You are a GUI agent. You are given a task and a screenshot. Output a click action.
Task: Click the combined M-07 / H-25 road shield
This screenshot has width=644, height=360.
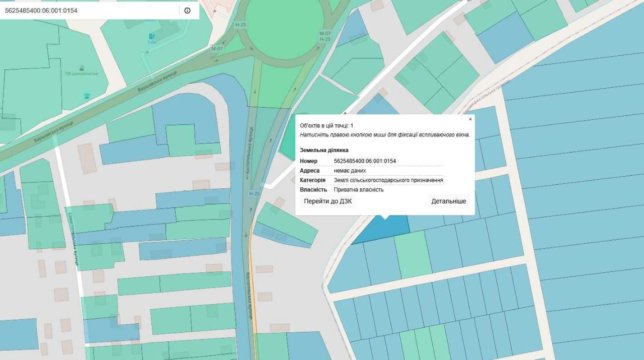325,36
